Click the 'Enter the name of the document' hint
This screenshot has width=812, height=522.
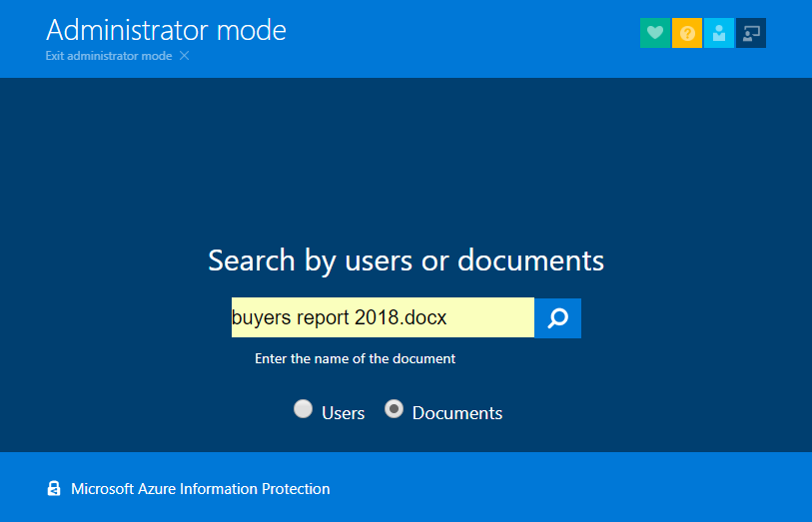point(355,358)
